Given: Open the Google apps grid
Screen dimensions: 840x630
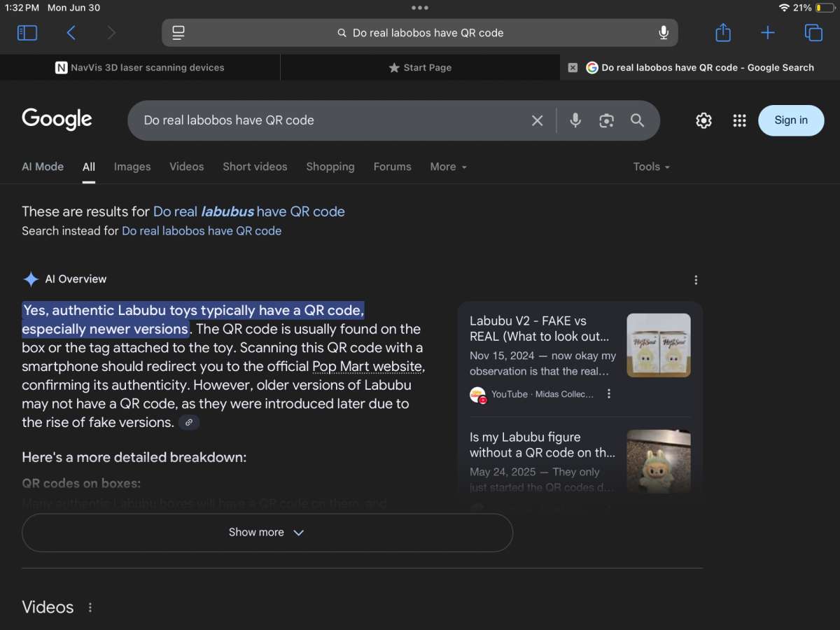Looking at the screenshot, I should [x=739, y=120].
